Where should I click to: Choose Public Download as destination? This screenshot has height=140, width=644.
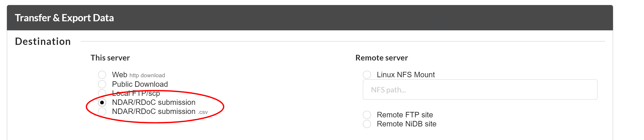pos(102,84)
